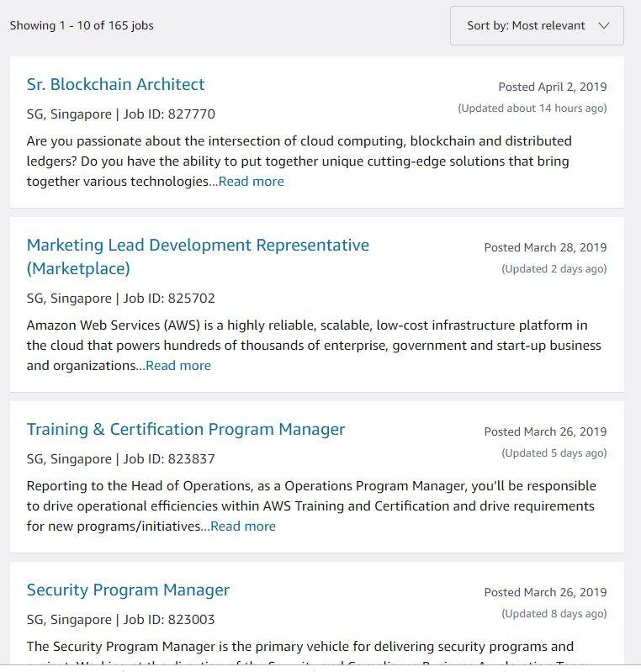Click Read more on the Blockchain Architect description
Image resolution: width=641 pixels, height=672 pixels.
click(x=252, y=182)
